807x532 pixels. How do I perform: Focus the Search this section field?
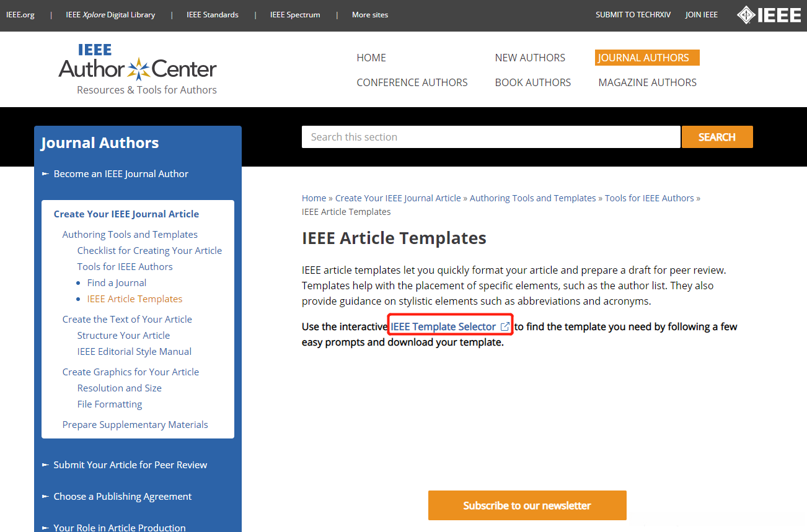click(x=491, y=137)
